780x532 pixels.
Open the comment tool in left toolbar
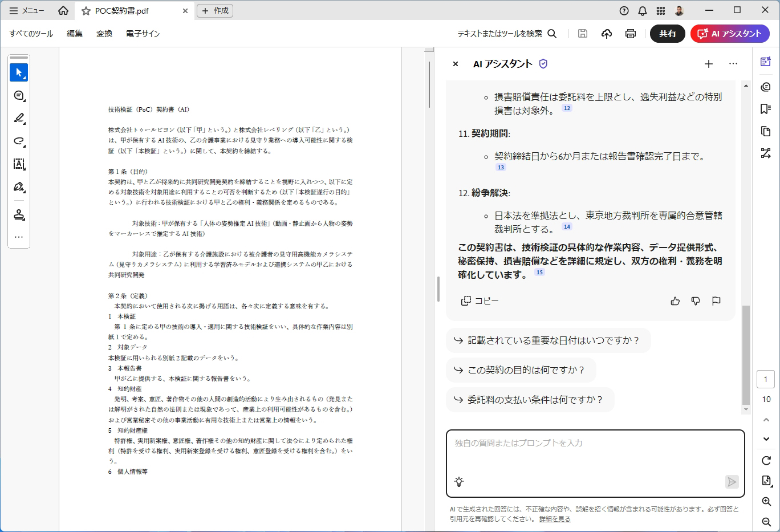(x=19, y=95)
